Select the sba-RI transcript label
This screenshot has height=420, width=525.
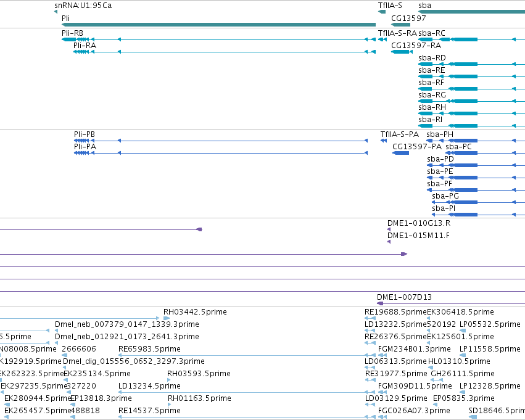(x=431, y=120)
